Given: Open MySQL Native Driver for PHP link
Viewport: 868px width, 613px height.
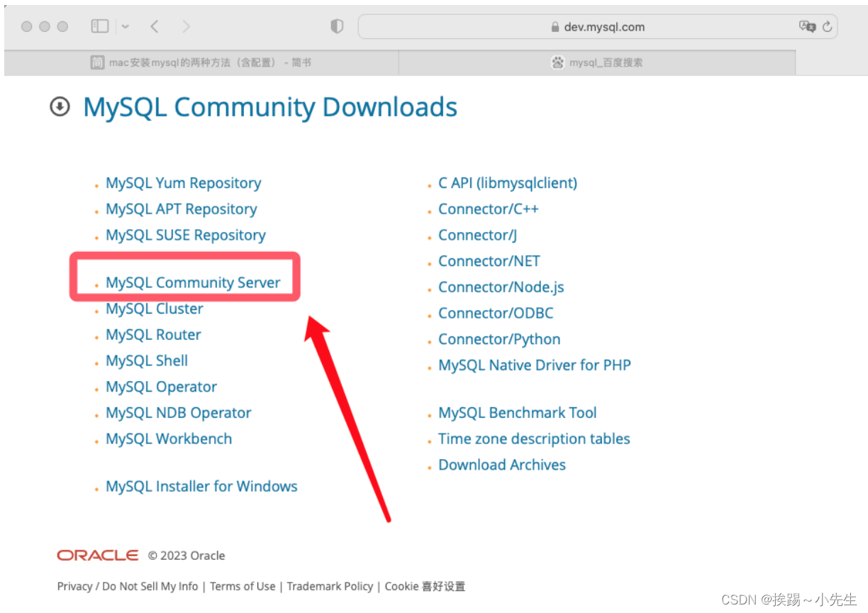Looking at the screenshot, I should [535, 365].
